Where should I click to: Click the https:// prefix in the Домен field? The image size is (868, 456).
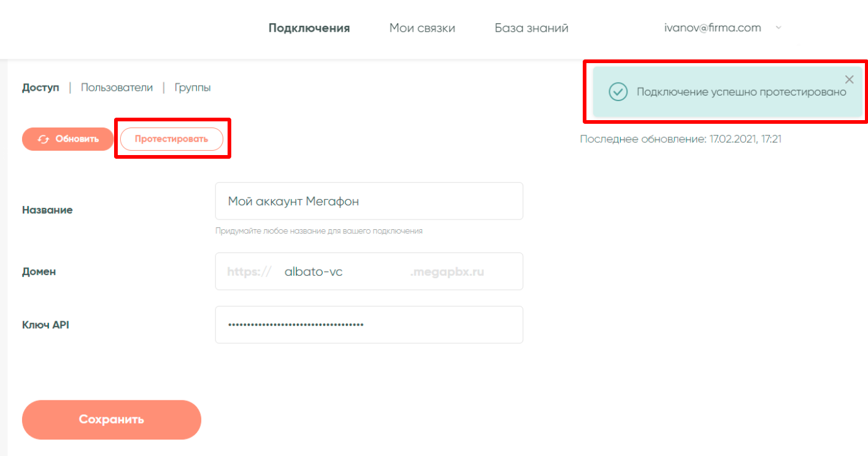pos(248,272)
